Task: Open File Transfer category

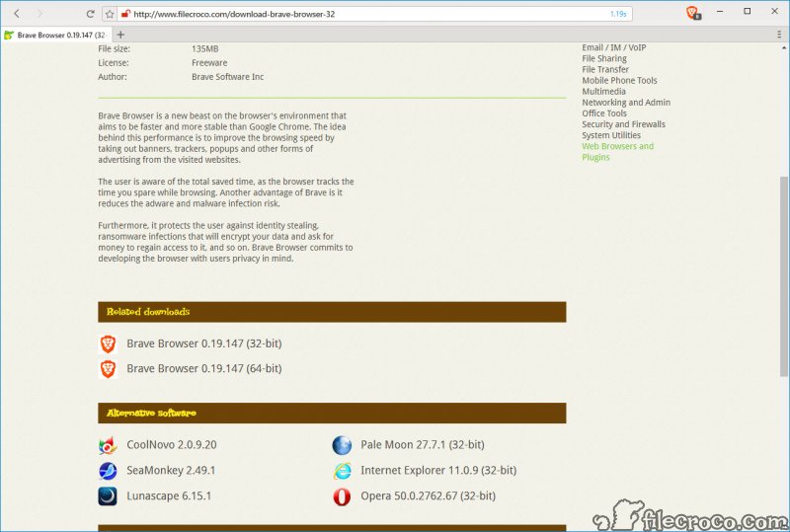Action: tap(605, 69)
